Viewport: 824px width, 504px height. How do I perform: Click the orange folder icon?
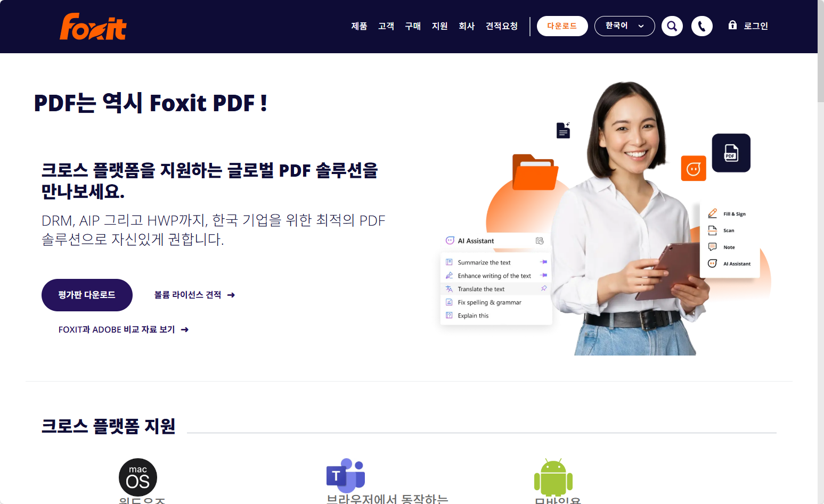click(x=535, y=172)
